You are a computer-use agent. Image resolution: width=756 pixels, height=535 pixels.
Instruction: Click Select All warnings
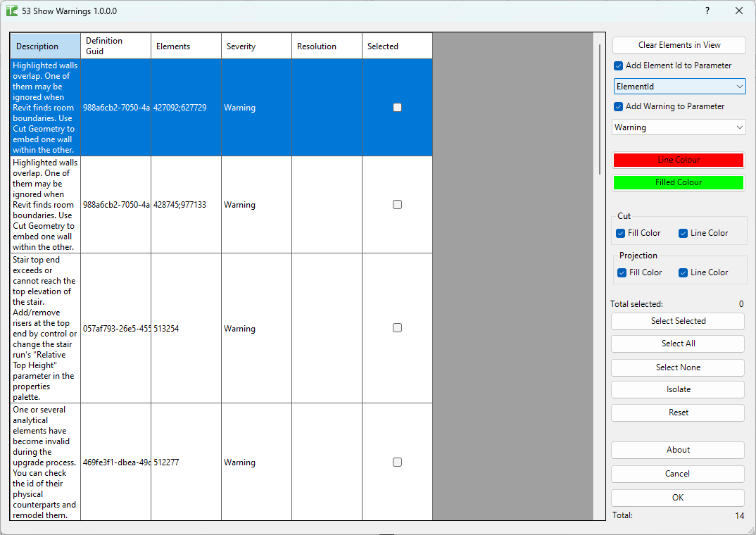677,344
